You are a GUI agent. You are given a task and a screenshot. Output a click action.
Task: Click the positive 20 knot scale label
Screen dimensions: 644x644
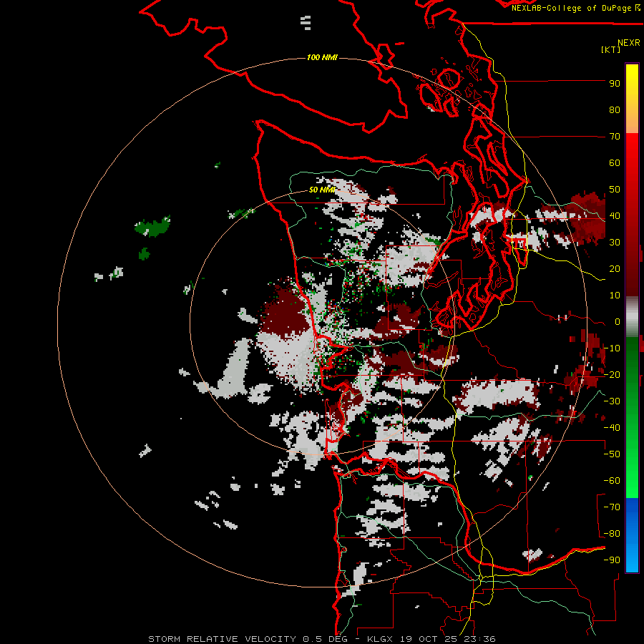pos(615,269)
